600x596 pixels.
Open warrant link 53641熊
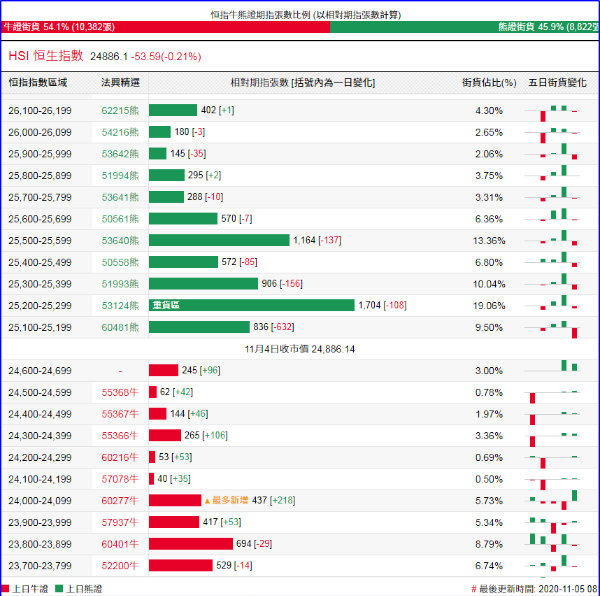(x=120, y=197)
